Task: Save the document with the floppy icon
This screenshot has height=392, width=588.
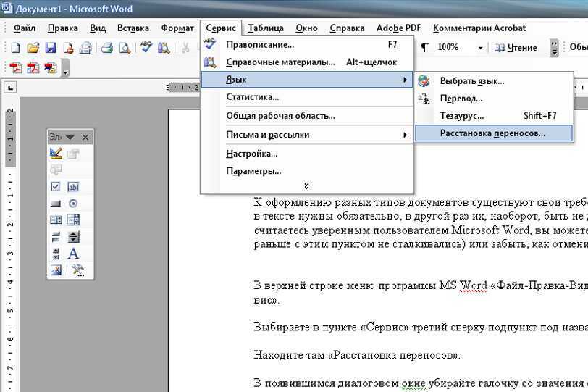Action: 50,48
